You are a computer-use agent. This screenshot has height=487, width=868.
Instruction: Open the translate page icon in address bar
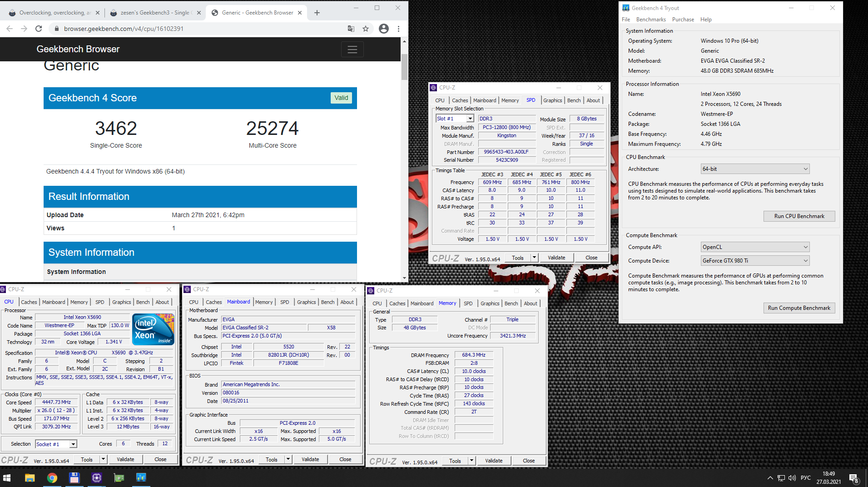click(351, 29)
